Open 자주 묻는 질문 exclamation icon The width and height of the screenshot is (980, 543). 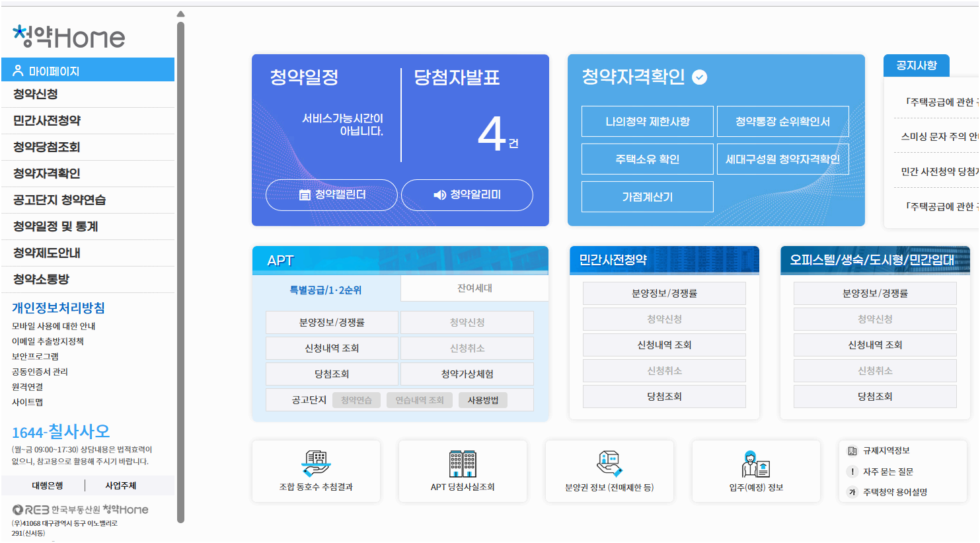[851, 471]
